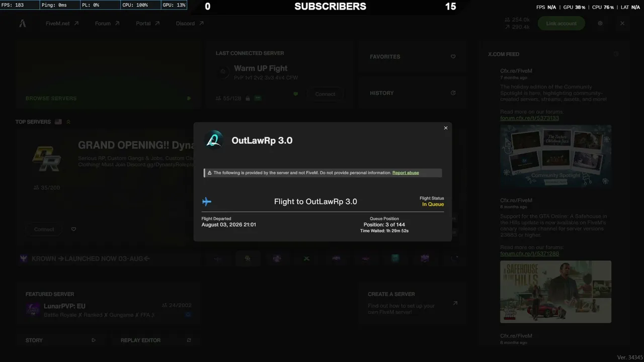This screenshot has height=362, width=644.
Task: Click the 'Position: 3 of 144' queue text
Action: coord(384,225)
